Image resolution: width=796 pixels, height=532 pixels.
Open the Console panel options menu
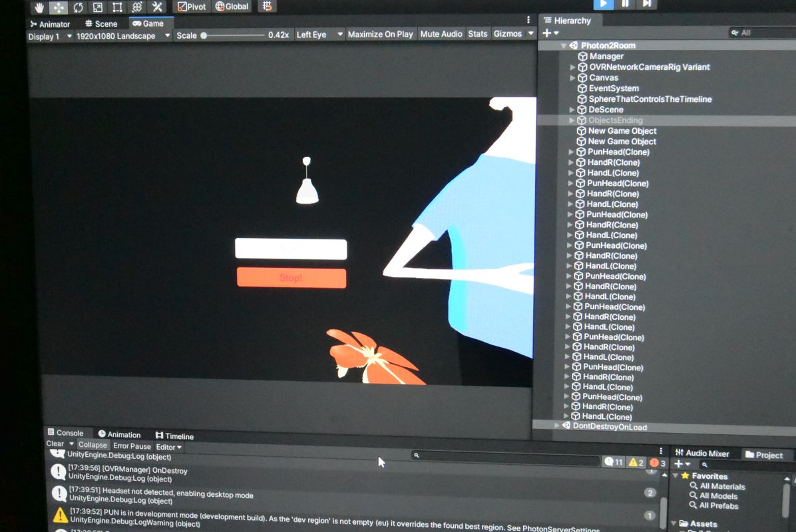[x=660, y=451]
